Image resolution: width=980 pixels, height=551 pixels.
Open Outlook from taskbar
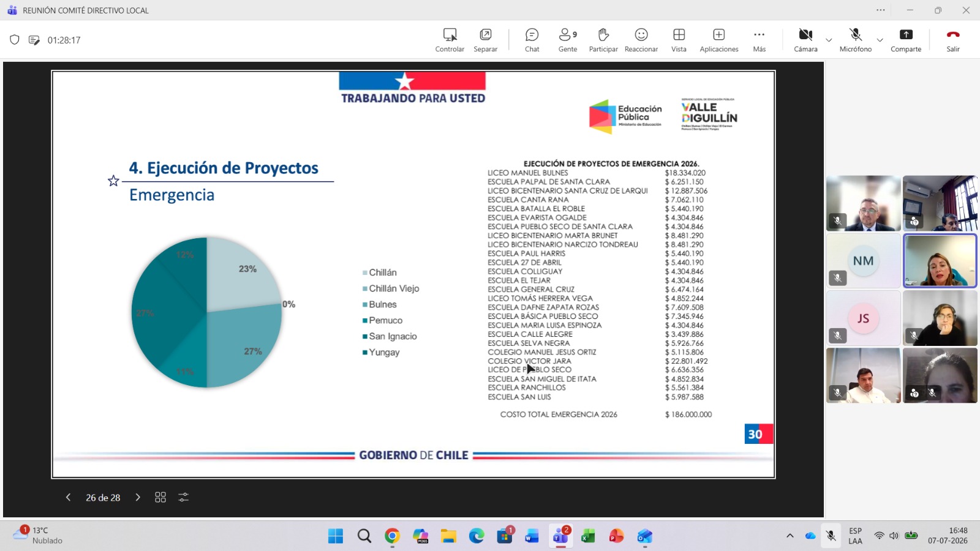[x=644, y=536]
